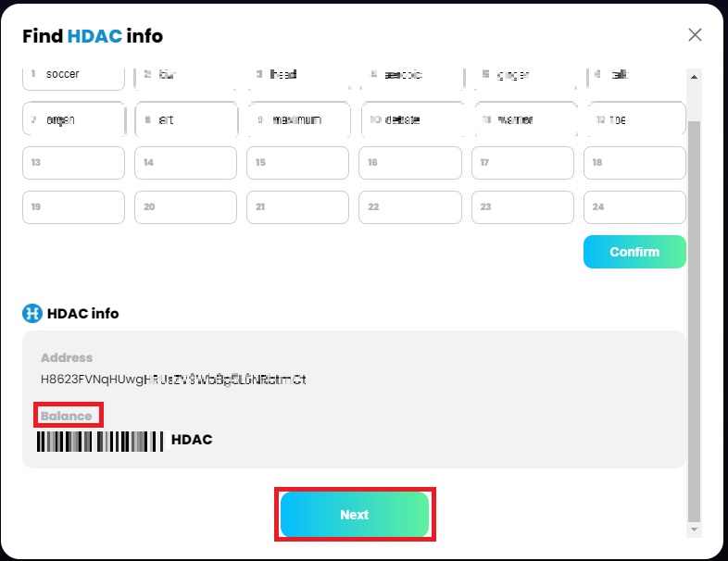This screenshot has width=728, height=561.
Task: Click mnemonic word field 22
Action: [x=410, y=206]
